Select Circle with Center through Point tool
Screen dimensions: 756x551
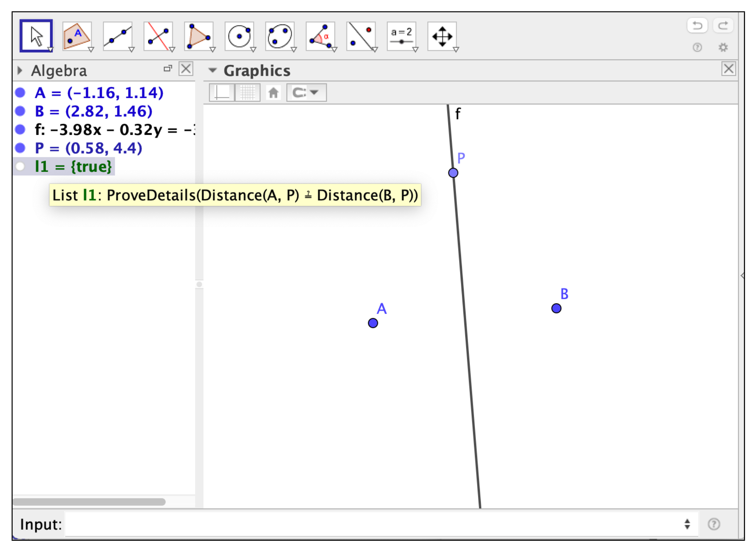(x=239, y=36)
